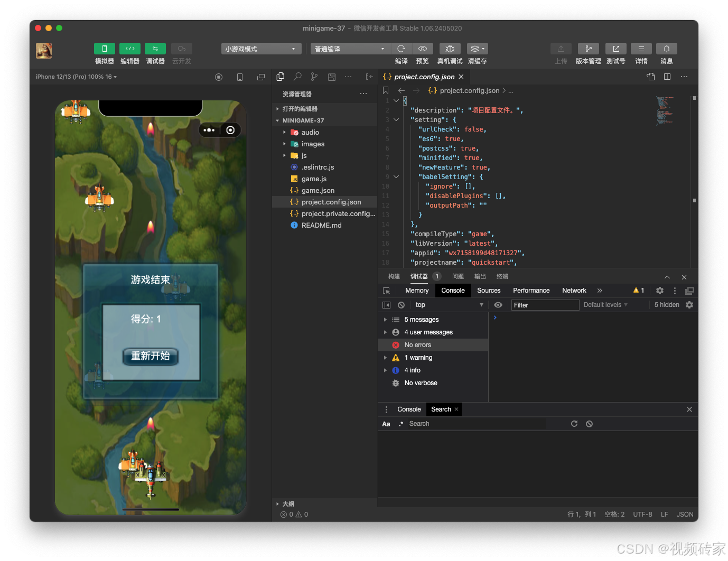728x561 pixels.
Task: Expand the 5 messages group
Action: tap(433, 320)
